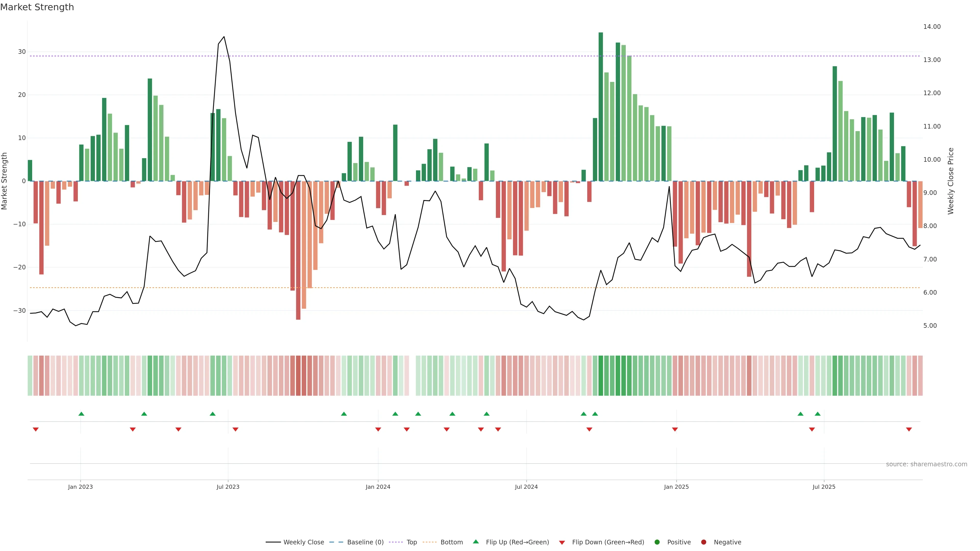Viewport: 980px width, 551px height.
Task: Click the last flip-down marker at far right
Action: (909, 429)
